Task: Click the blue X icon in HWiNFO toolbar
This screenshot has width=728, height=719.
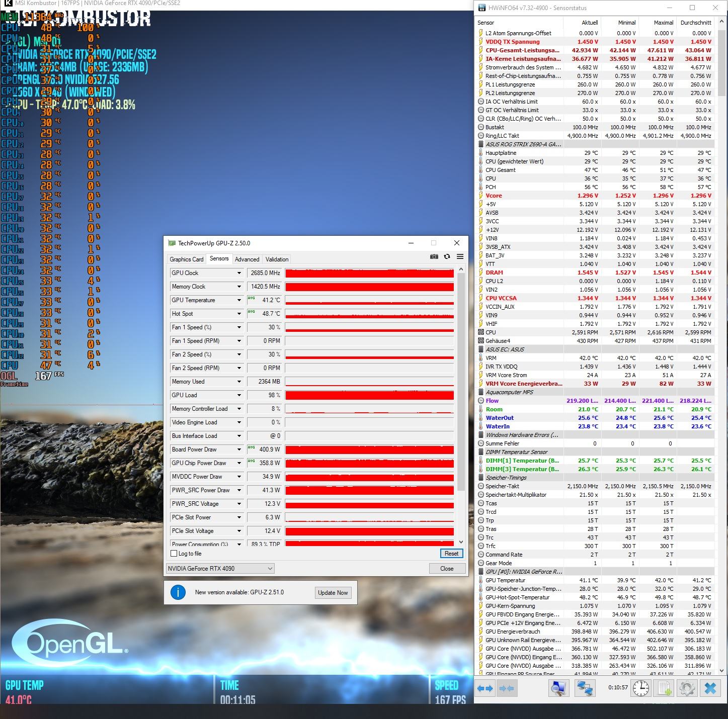Action: tap(710, 688)
